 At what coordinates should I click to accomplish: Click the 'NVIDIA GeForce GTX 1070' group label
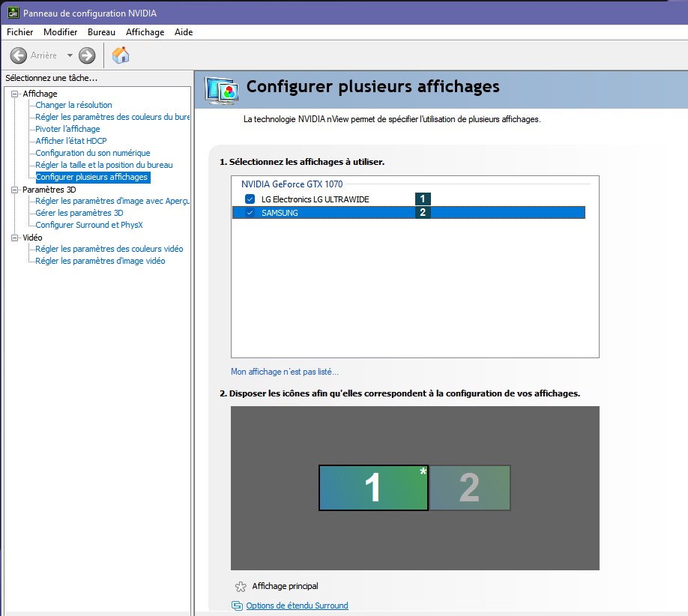click(x=292, y=184)
